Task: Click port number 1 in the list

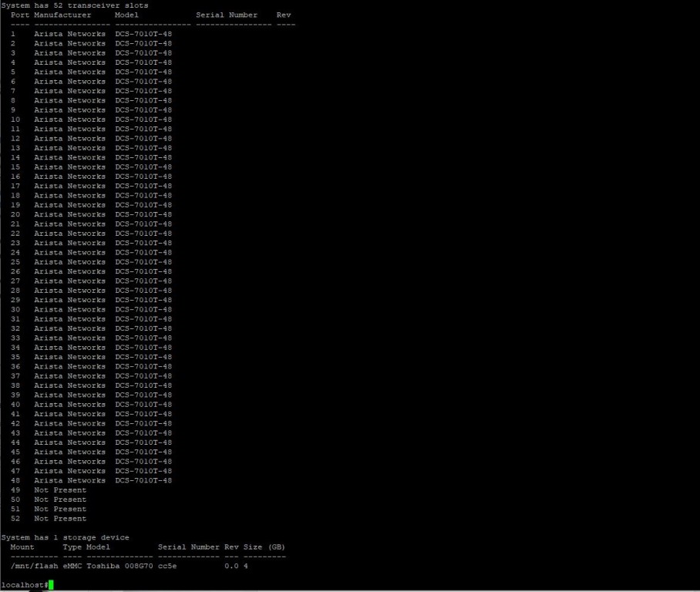Action: click(x=13, y=34)
